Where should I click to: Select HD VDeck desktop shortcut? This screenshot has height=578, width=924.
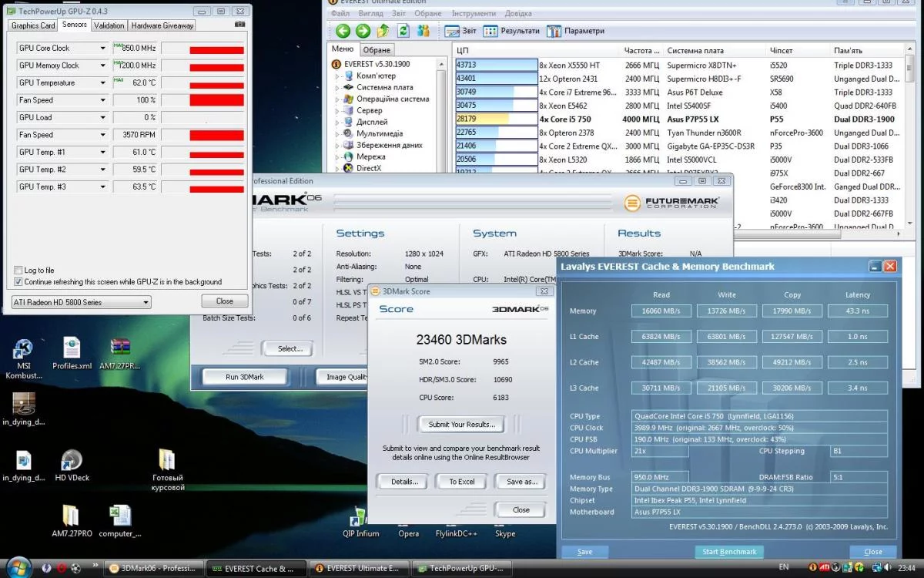pos(72,465)
